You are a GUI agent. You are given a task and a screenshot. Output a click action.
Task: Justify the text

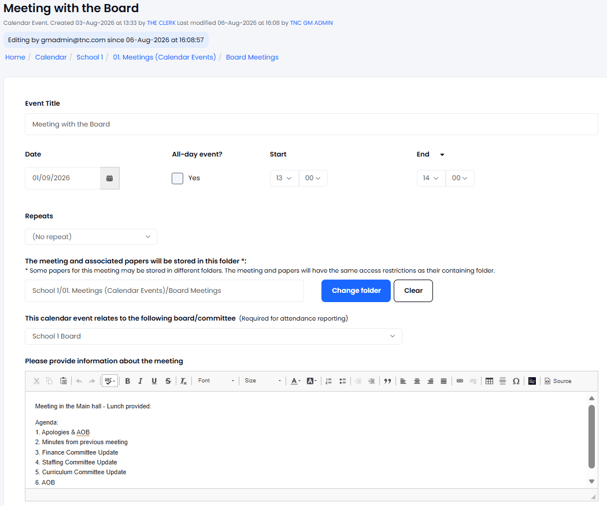tap(444, 381)
